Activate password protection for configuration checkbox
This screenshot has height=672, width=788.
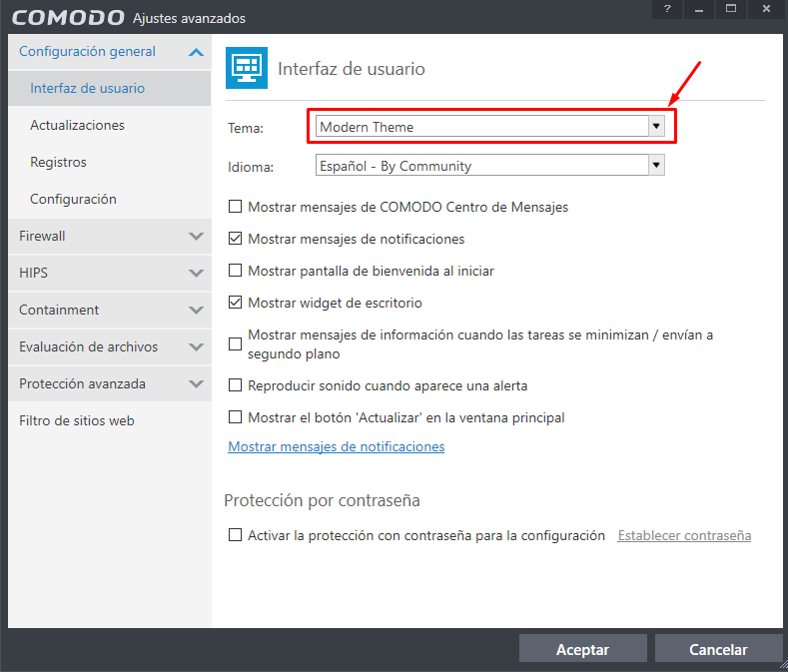pos(235,535)
